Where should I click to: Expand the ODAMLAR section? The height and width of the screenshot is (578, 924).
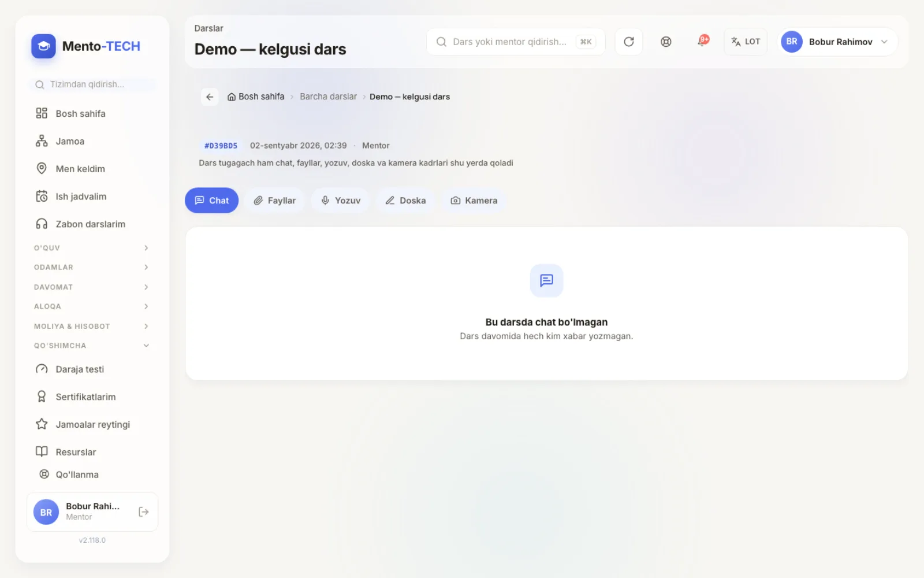(x=92, y=268)
